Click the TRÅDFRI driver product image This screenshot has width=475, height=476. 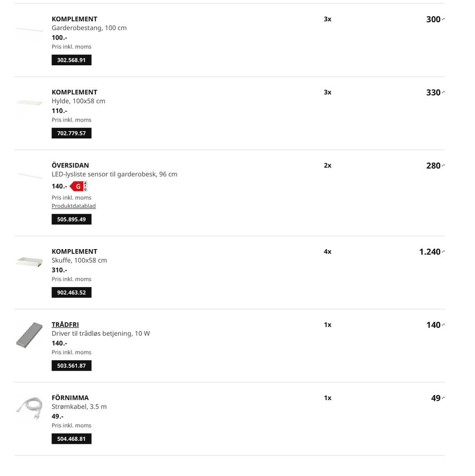pos(29,335)
